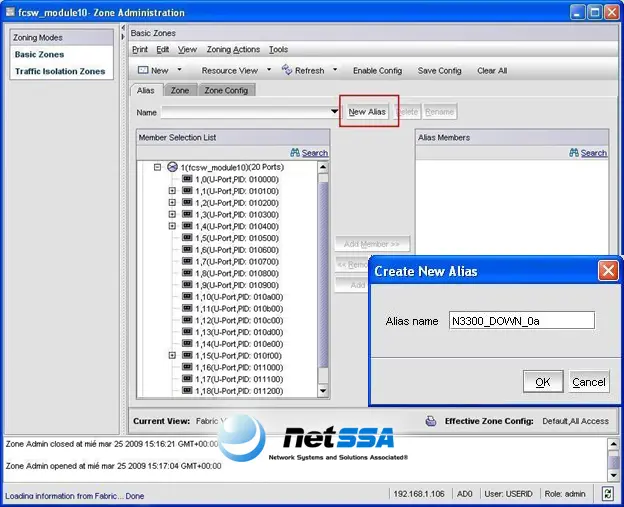The width and height of the screenshot is (624, 507).
Task: Select the 1,0(U-Port,PID: 010000) row
Action: point(230,179)
